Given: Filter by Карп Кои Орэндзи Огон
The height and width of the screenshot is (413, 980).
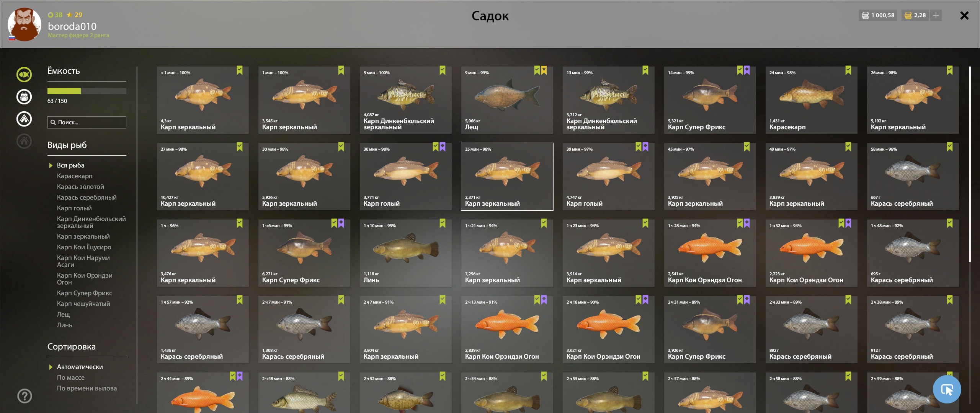Looking at the screenshot, I should [85, 279].
